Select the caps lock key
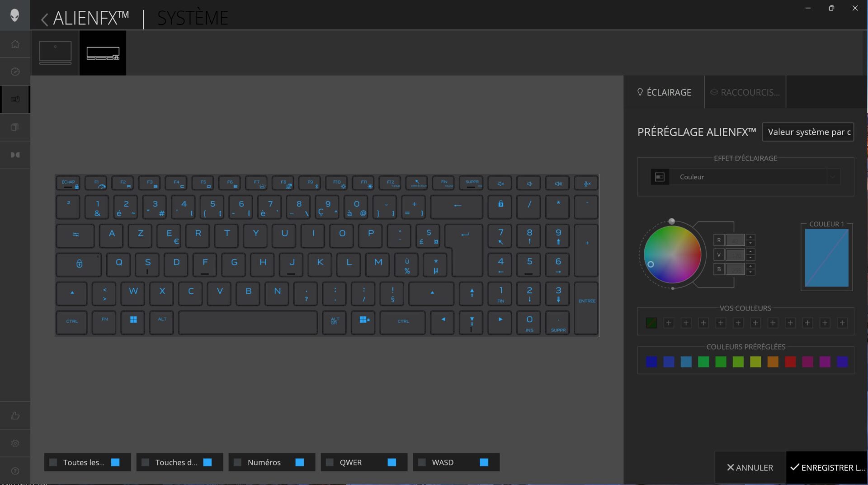The image size is (868, 485). 79,264
